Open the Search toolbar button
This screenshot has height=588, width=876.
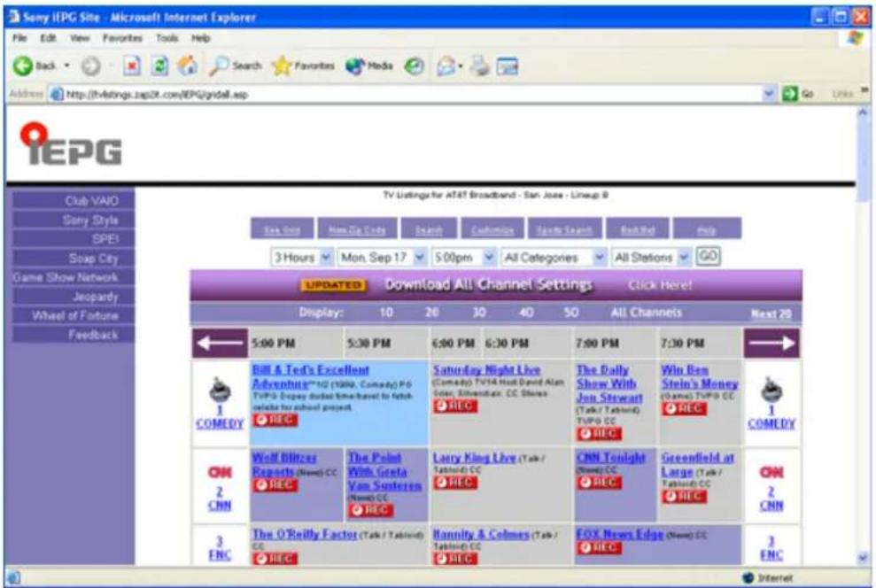pyautogui.click(x=236, y=66)
